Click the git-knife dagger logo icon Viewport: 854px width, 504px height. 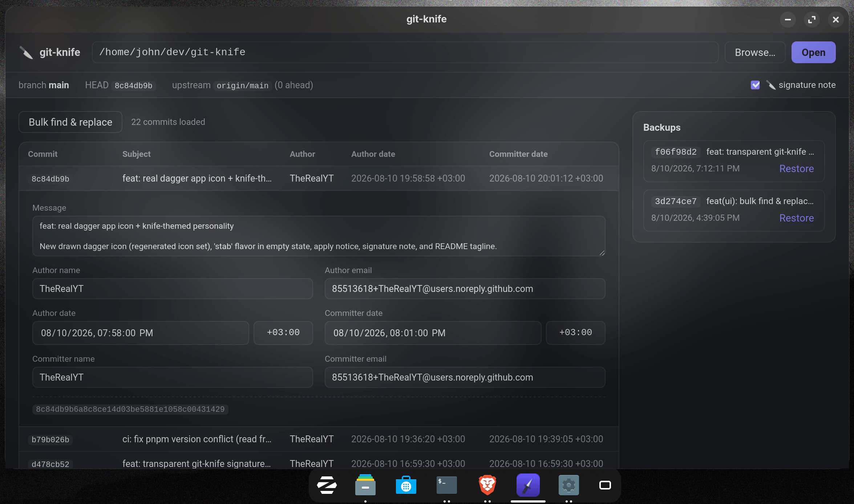[x=26, y=52]
